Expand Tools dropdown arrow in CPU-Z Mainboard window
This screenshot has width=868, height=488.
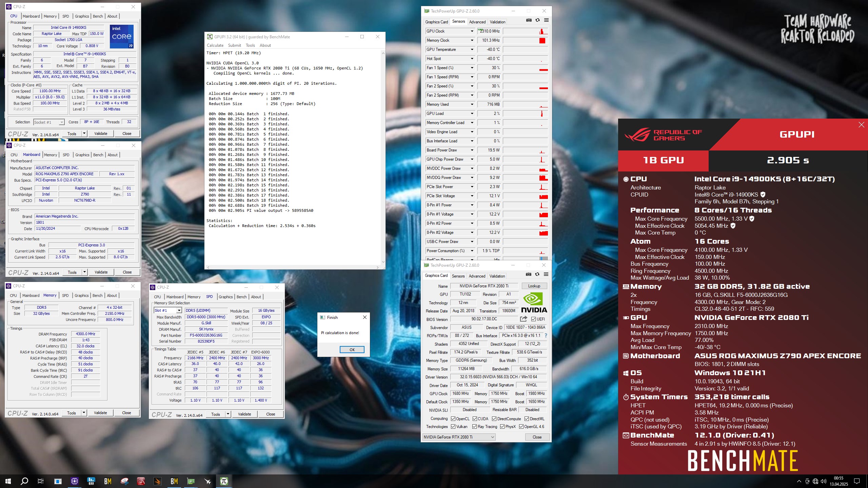(x=84, y=272)
